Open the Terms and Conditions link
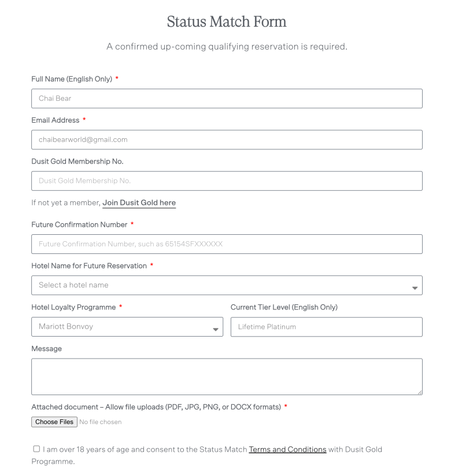 pyautogui.click(x=287, y=449)
